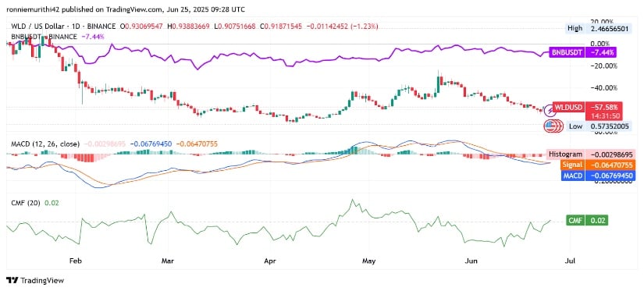The image size is (644, 291).
Task: Click the red WLDUSD price scale label
Action: (569, 108)
